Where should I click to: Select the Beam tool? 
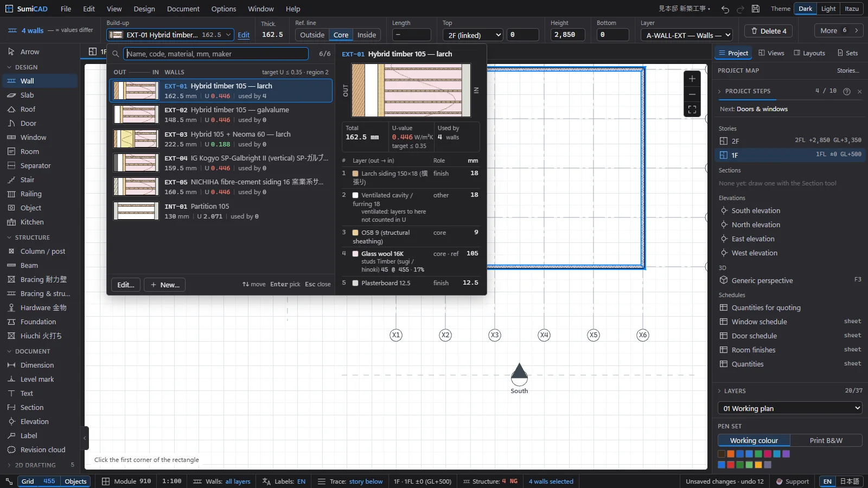39,265
